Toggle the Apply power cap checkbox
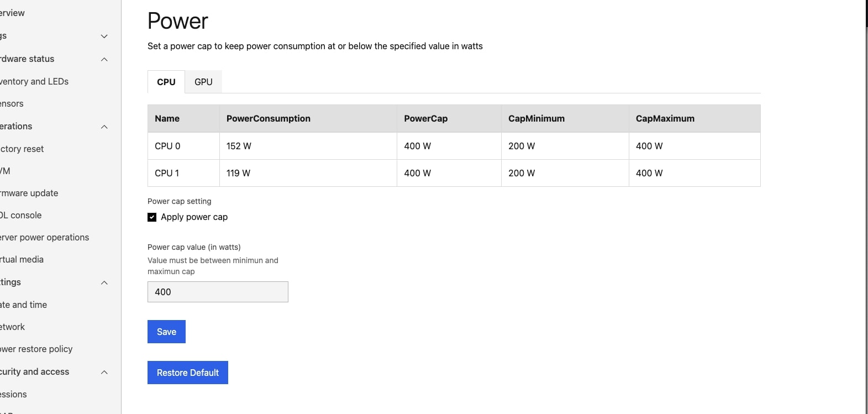This screenshot has width=868, height=414. [x=152, y=217]
